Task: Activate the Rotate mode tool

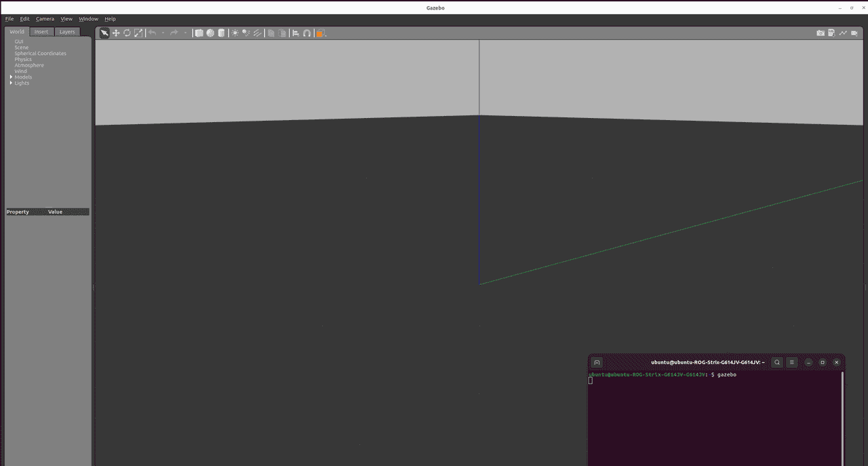Action: point(127,33)
